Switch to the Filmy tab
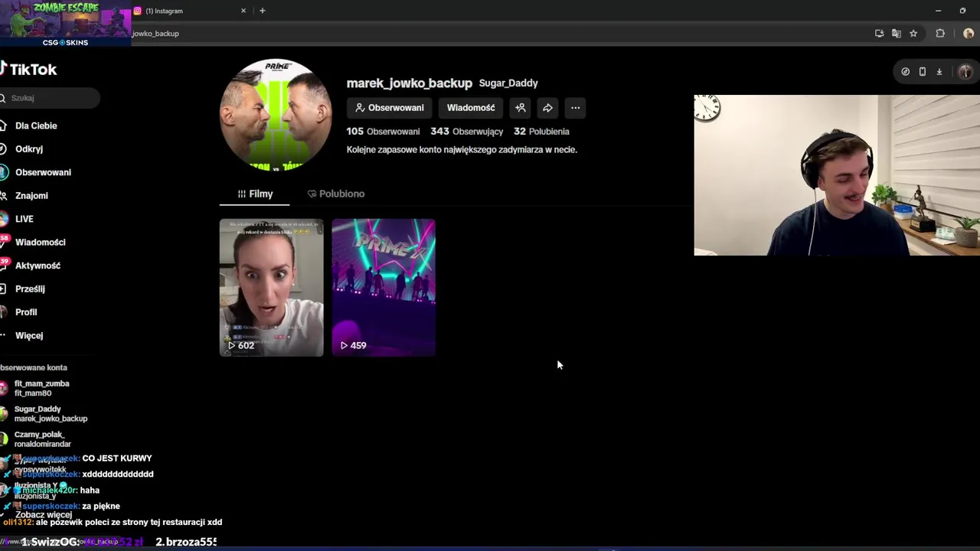The width and height of the screenshot is (980, 551). click(x=255, y=194)
